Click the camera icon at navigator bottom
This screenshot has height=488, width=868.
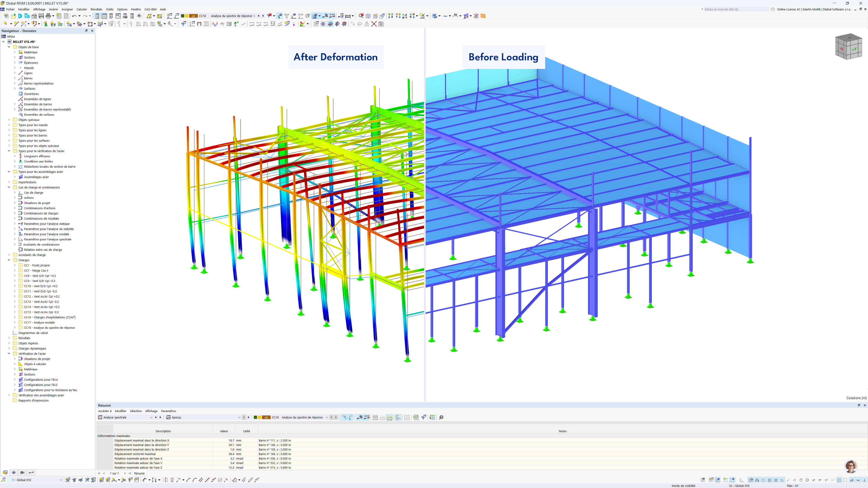(22, 472)
